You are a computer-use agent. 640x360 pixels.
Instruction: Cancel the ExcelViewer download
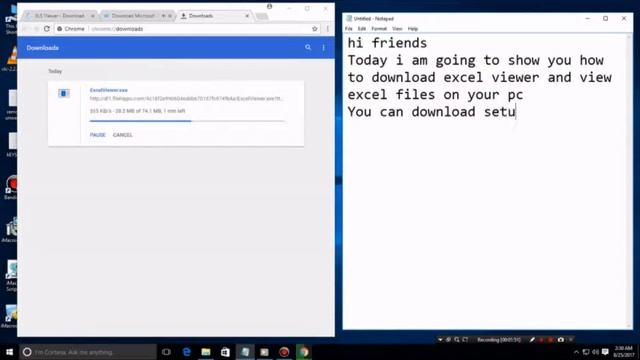[122, 135]
